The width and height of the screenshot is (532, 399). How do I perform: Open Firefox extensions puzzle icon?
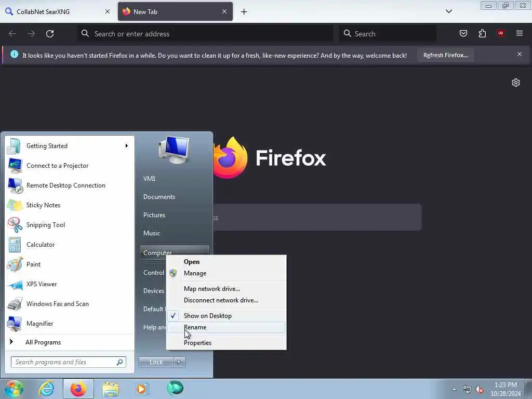click(482, 33)
